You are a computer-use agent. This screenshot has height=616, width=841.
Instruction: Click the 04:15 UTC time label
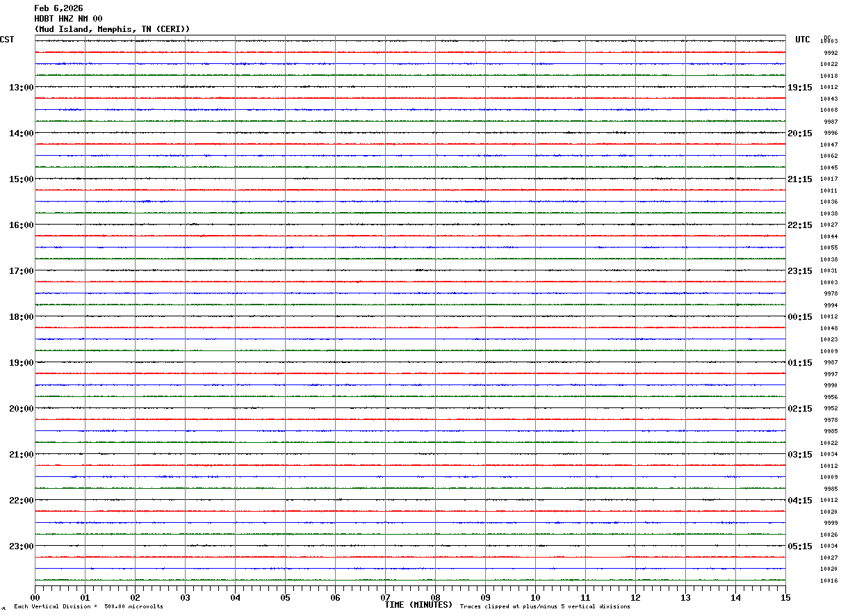(800, 501)
